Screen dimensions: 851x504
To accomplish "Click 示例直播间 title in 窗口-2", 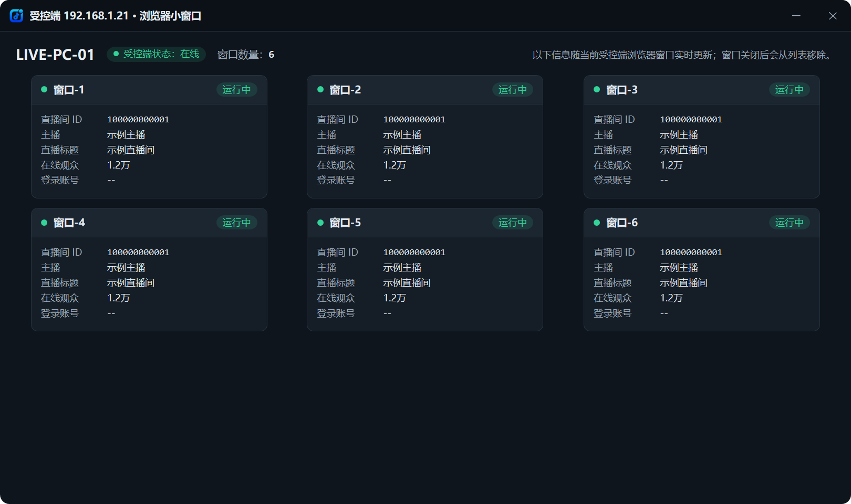I will click(407, 150).
